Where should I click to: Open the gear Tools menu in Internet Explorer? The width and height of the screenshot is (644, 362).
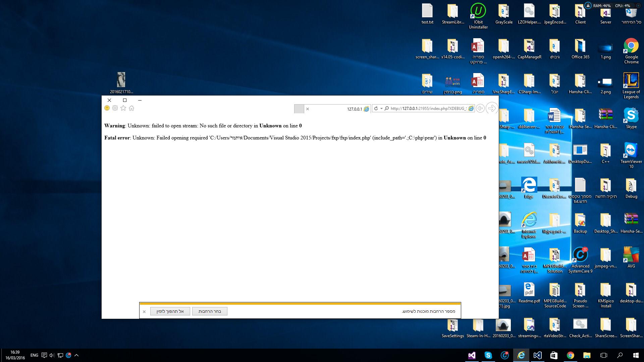coord(115,108)
